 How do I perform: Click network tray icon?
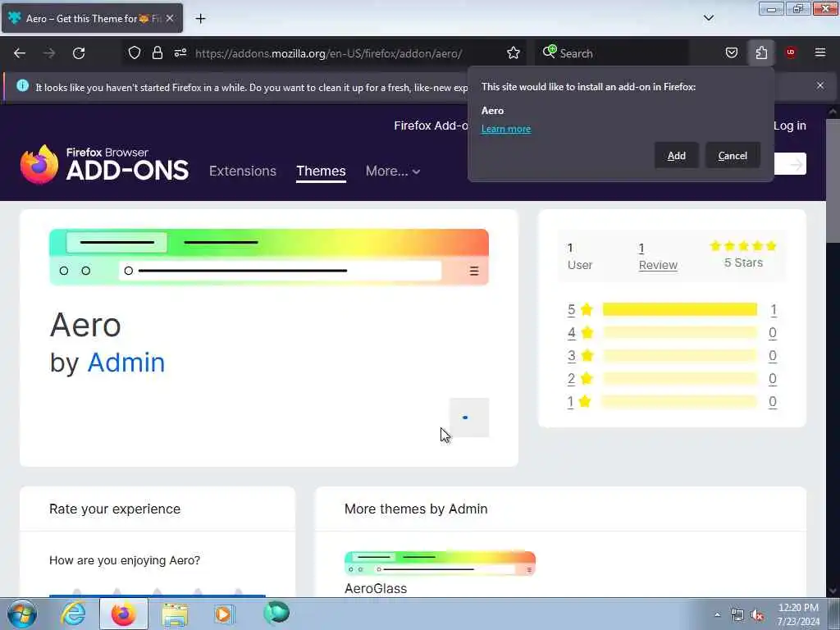737,615
